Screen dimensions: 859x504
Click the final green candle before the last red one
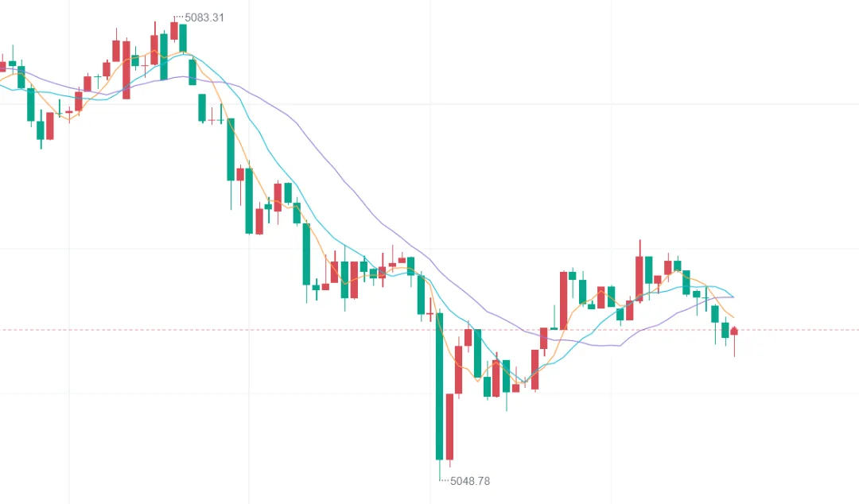725,330
